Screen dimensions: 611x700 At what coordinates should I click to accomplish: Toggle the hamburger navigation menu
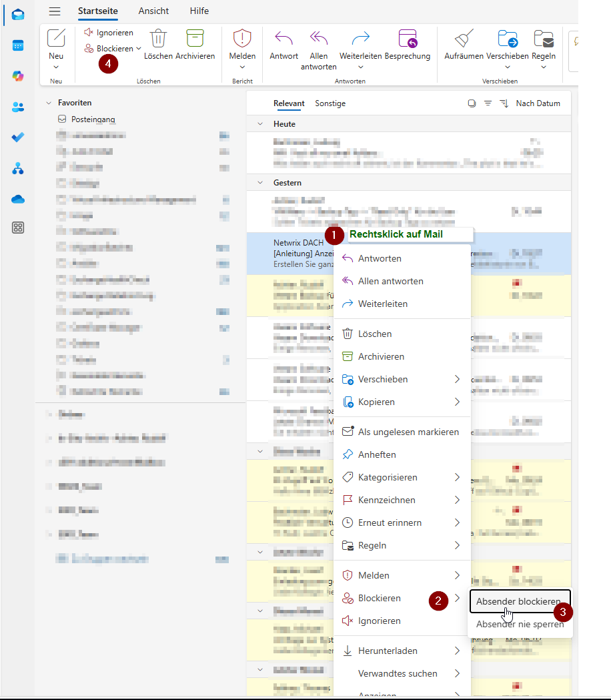55,11
